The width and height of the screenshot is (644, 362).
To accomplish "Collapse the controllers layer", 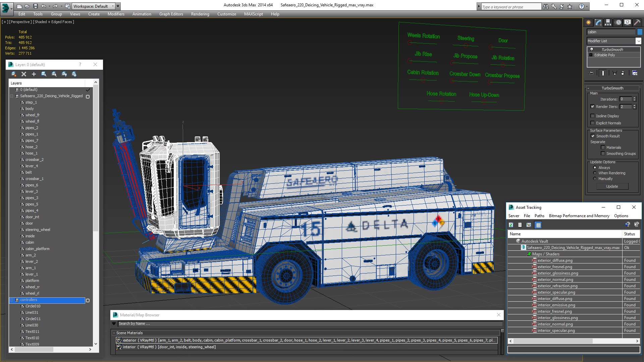I will 12,300.
